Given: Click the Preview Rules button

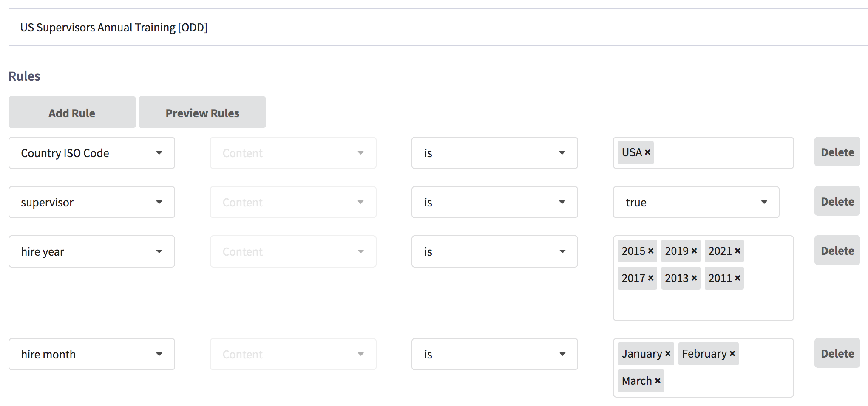Looking at the screenshot, I should 202,112.
